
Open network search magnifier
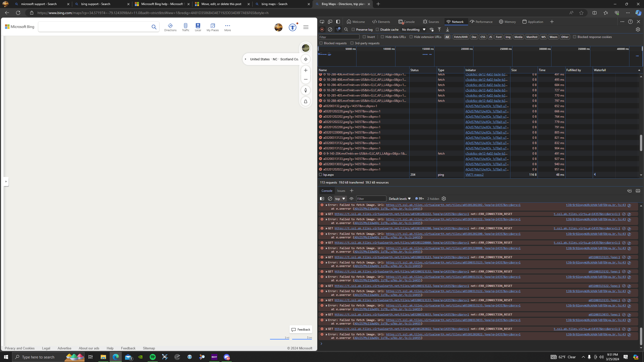coord(346,29)
